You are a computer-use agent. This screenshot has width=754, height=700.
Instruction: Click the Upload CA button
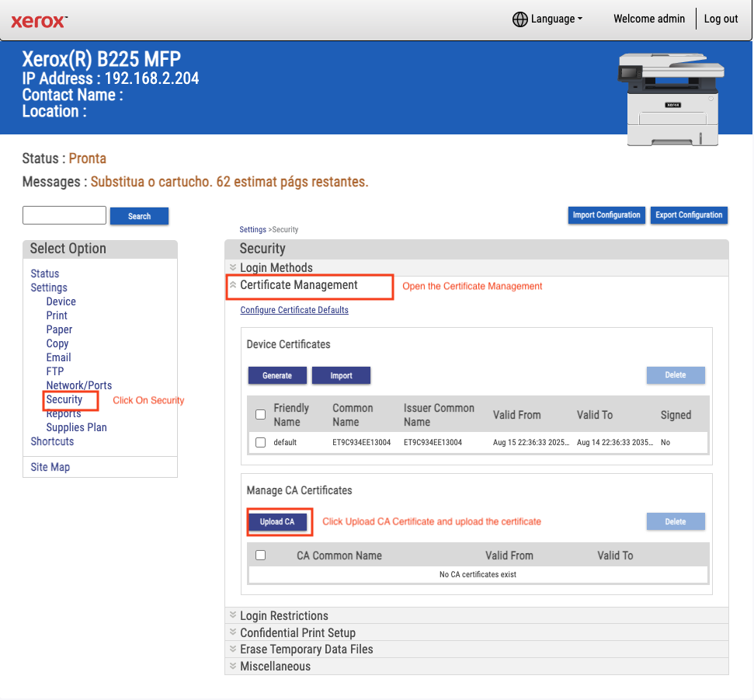pos(277,521)
